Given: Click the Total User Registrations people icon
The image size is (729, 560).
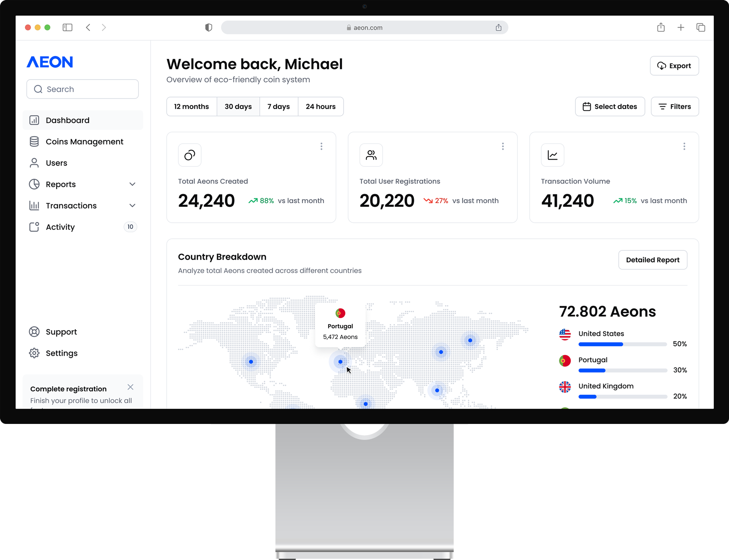Looking at the screenshot, I should [371, 155].
